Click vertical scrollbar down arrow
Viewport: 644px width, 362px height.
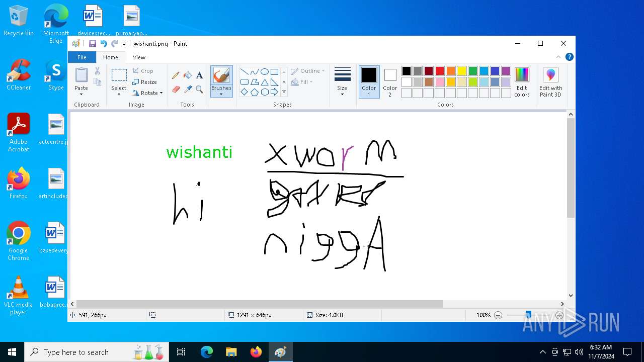571,296
